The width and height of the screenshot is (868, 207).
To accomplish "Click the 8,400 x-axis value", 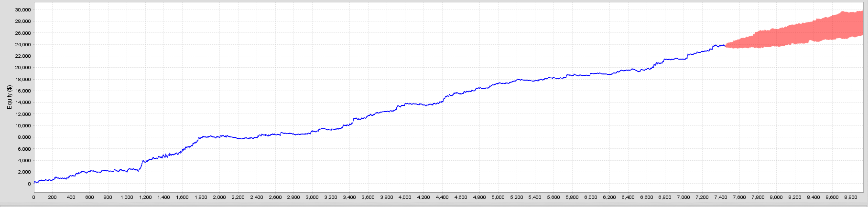I will [814, 197].
